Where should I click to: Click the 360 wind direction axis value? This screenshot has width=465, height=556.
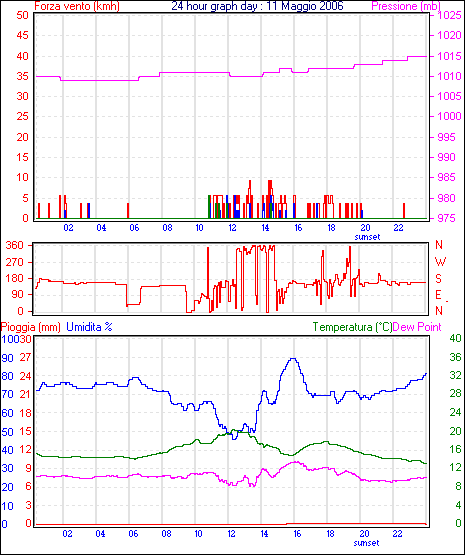[x=15, y=245]
